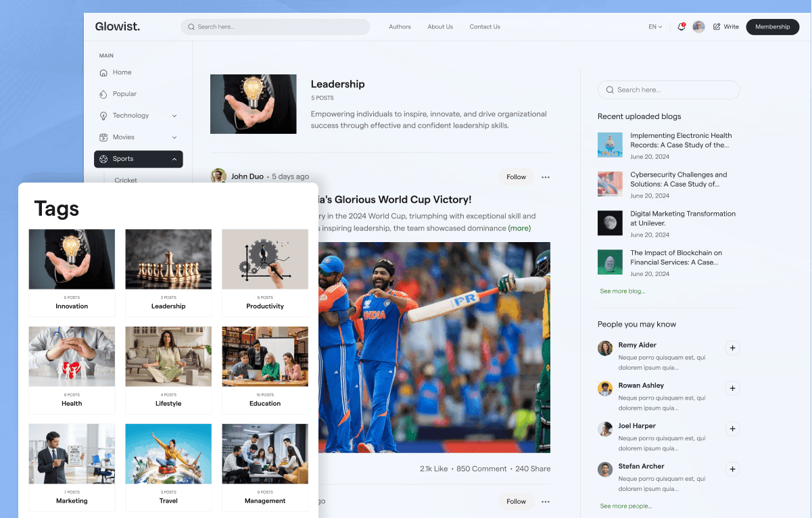Open notifications via the bell icon
Viewport: 812px width, 518px height.
tap(681, 27)
